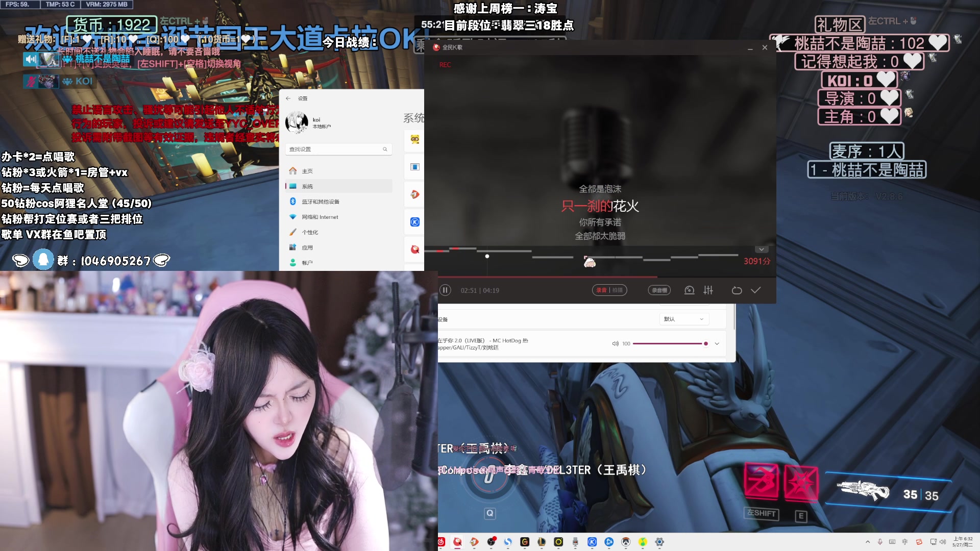Click the tone/pitch dial icon in the karaoke toolbar
Screen dimensions: 980x551
click(x=690, y=290)
